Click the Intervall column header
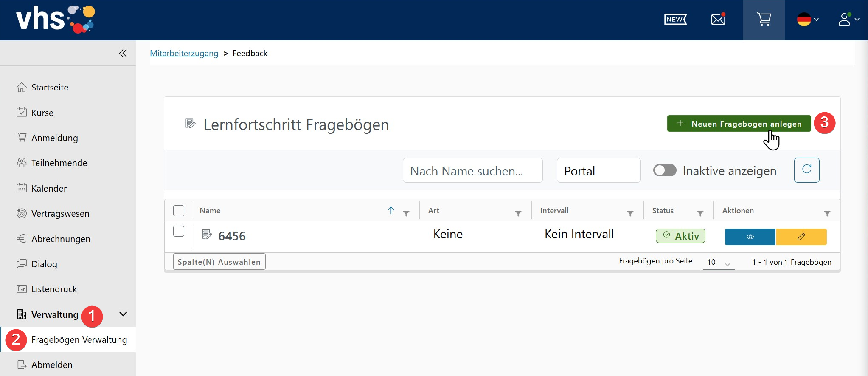Image resolution: width=868 pixels, height=376 pixels. [x=554, y=211]
